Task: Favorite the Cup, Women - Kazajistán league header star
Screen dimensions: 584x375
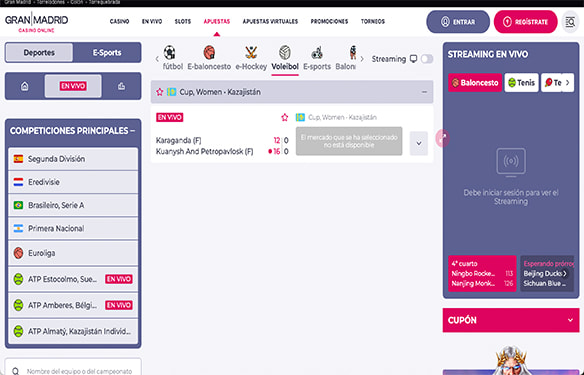Action: pos(160,92)
